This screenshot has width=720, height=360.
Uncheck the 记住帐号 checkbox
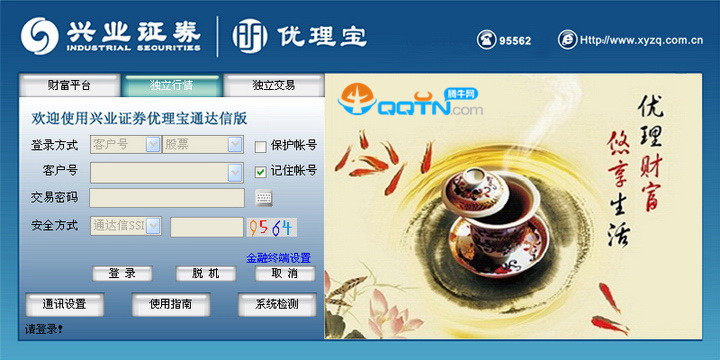260,172
